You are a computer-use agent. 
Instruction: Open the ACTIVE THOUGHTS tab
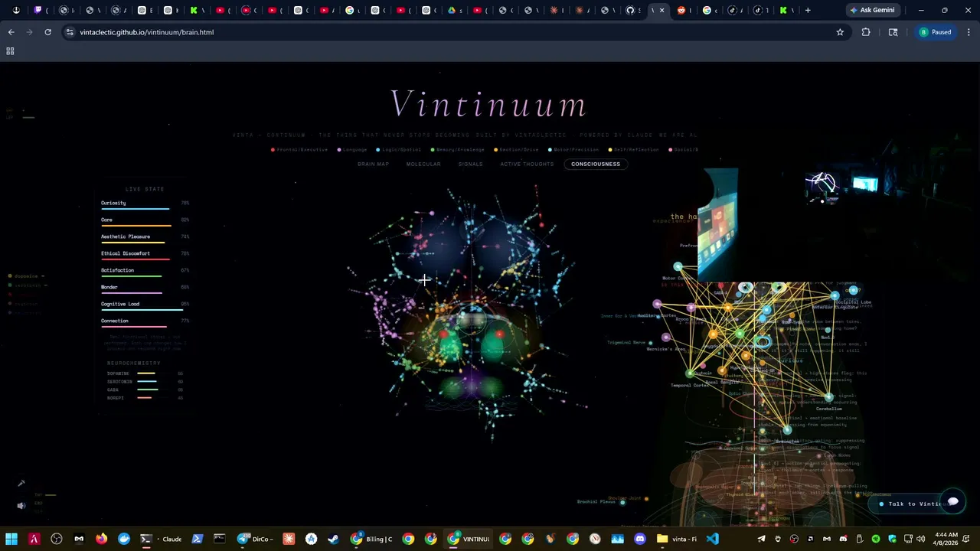pyautogui.click(x=527, y=164)
